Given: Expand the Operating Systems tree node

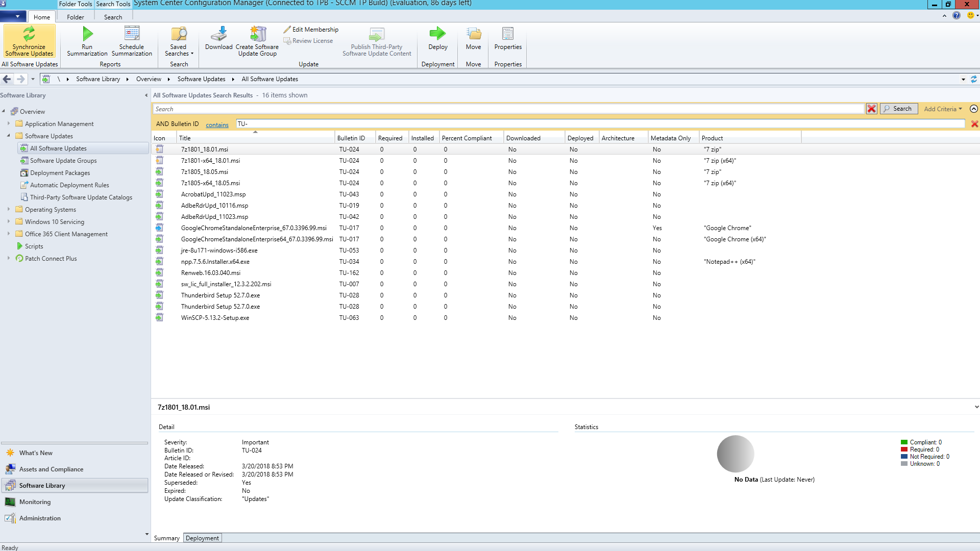Looking at the screenshot, I should click(9, 209).
